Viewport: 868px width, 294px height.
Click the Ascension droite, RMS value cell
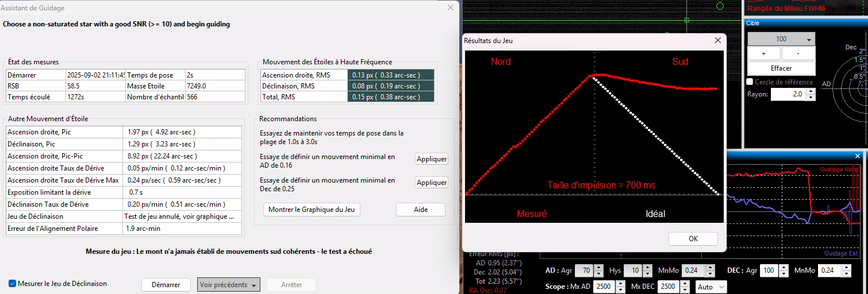391,75
